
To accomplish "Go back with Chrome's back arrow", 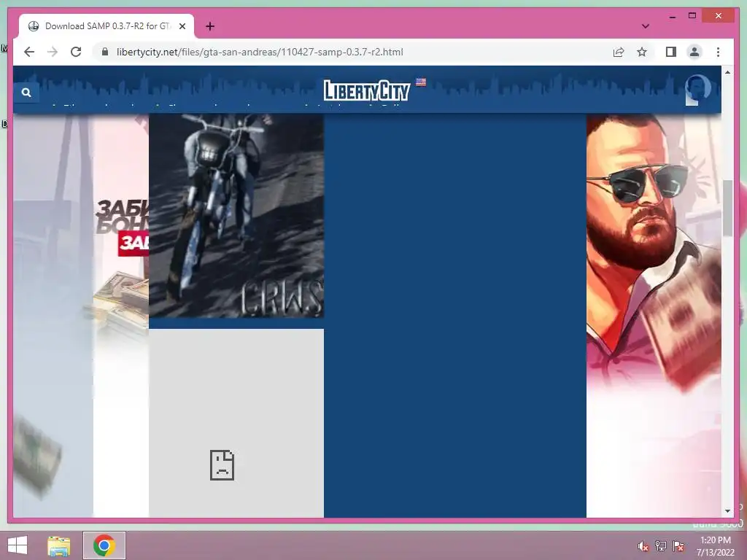I will 29,52.
